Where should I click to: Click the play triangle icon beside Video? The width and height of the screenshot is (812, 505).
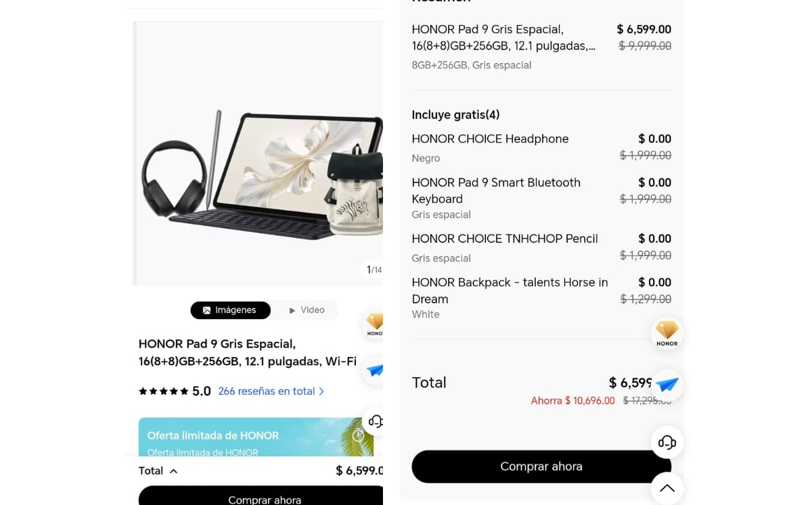pyautogui.click(x=292, y=310)
